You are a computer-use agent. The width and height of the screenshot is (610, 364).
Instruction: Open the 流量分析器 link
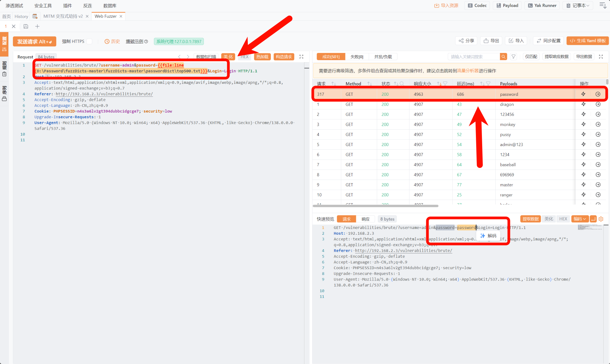(468, 71)
